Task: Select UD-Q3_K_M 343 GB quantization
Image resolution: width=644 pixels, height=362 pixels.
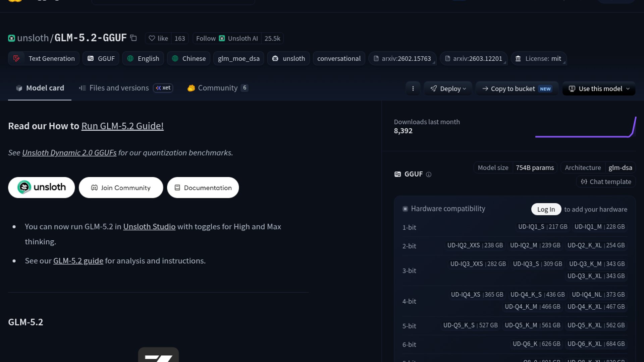Action: tap(597, 264)
